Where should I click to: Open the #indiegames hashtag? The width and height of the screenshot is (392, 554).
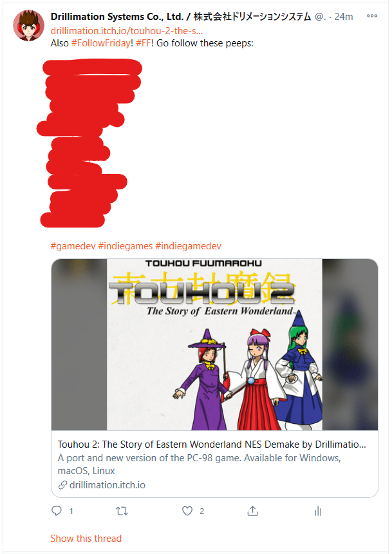(x=126, y=246)
